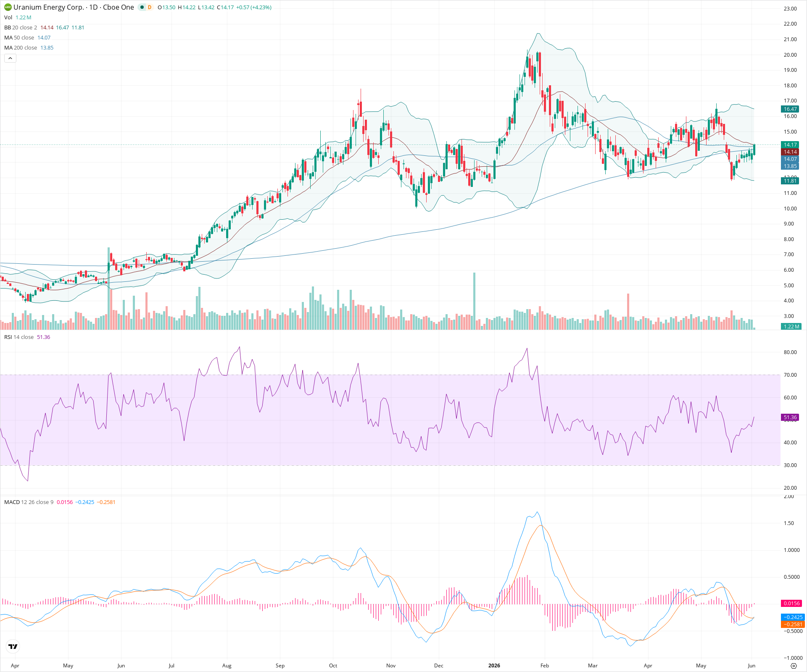Image resolution: width=807 pixels, height=672 pixels.
Task: Click the 14.17 last price axis tag
Action: pos(790,144)
